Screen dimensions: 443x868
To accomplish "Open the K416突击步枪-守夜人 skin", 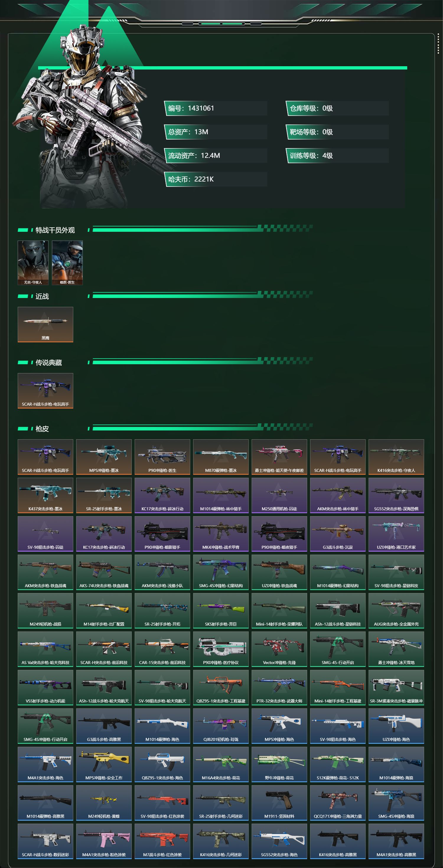I will pos(396,457).
